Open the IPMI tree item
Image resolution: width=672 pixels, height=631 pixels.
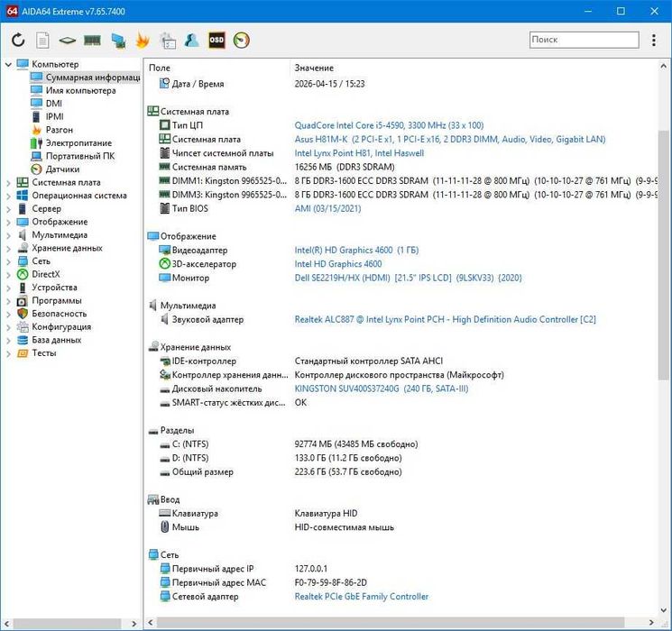pyautogui.click(x=47, y=116)
